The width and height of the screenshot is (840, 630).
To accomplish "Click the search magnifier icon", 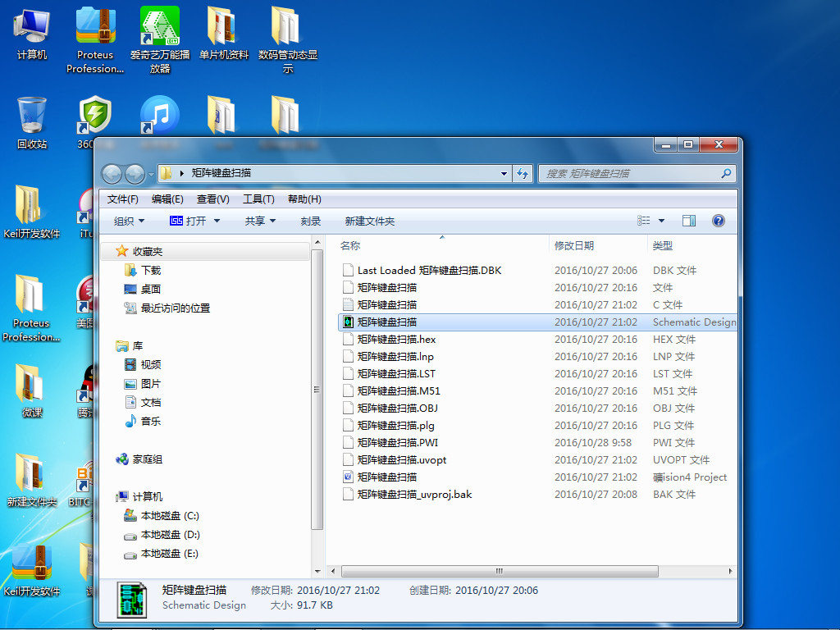I will 726,174.
